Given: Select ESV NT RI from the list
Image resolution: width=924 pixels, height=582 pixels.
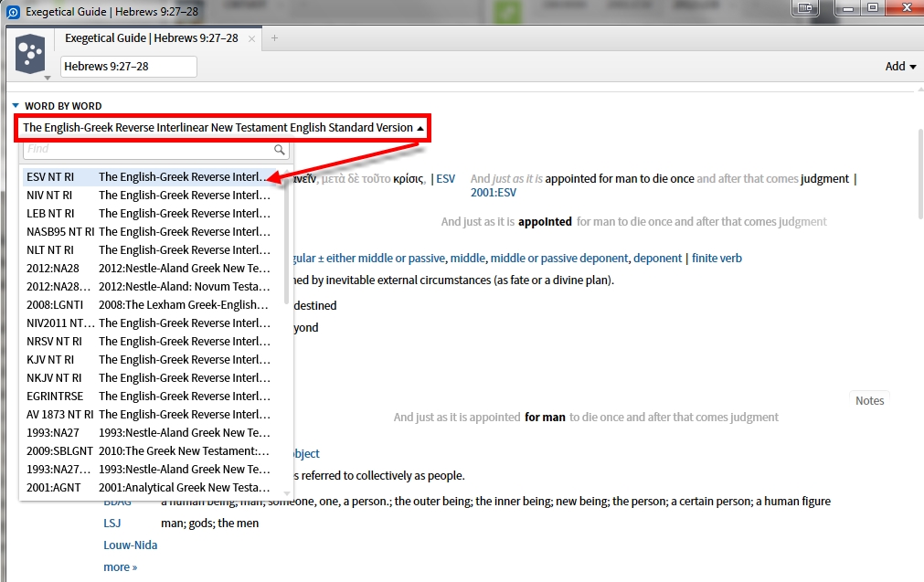Looking at the screenshot, I should 148,176.
